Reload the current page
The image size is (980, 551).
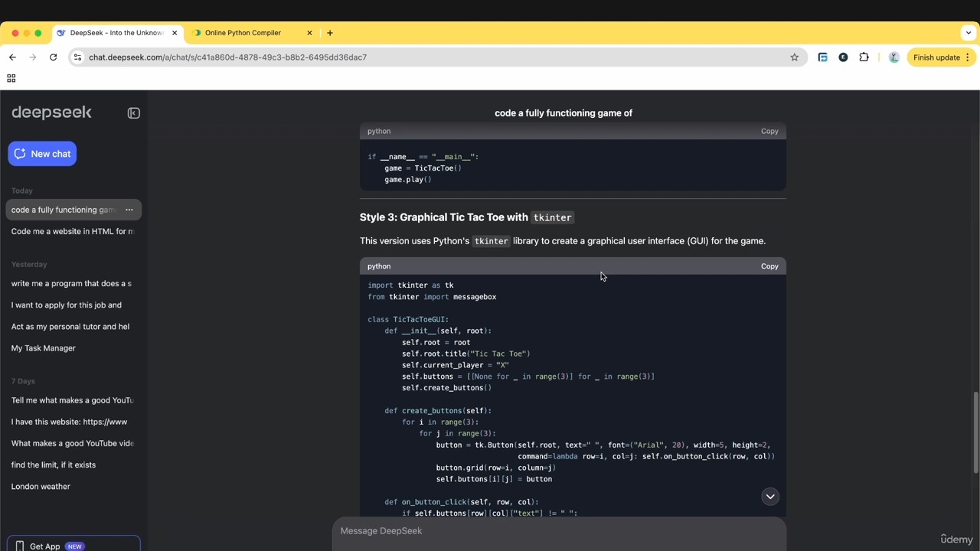(53, 57)
